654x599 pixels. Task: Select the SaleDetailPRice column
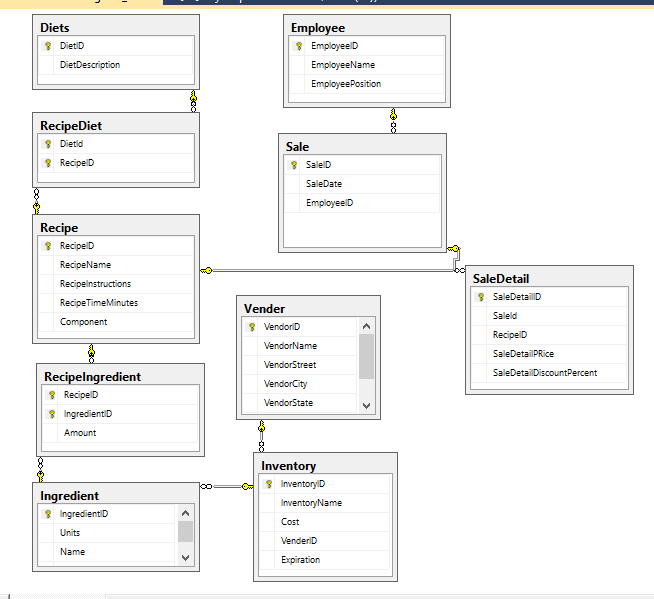click(x=549, y=354)
